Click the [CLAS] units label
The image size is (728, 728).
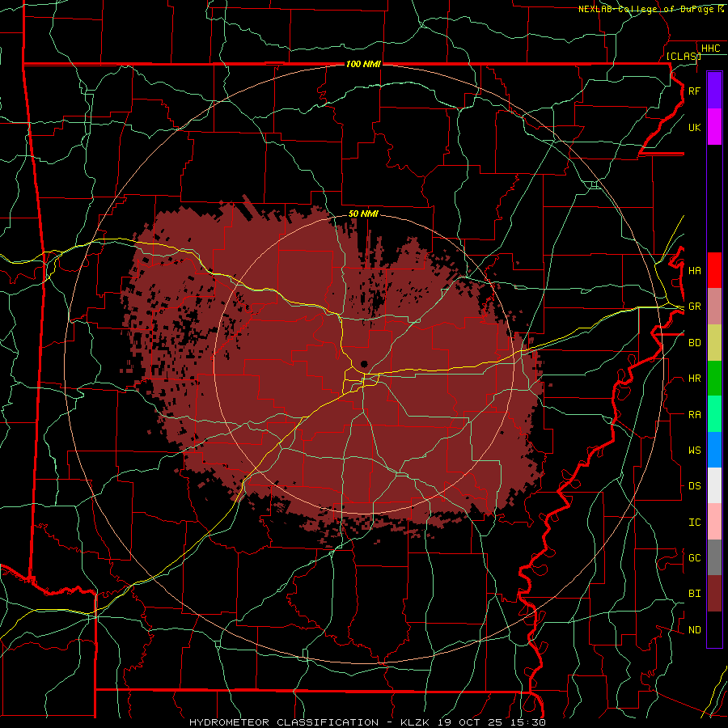click(684, 56)
